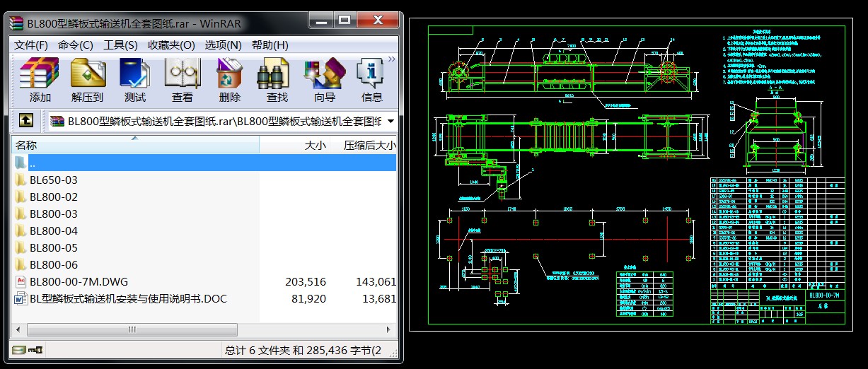The image size is (868, 369).
Task: Open the Favorites (收藏) menu
Action: click(170, 45)
